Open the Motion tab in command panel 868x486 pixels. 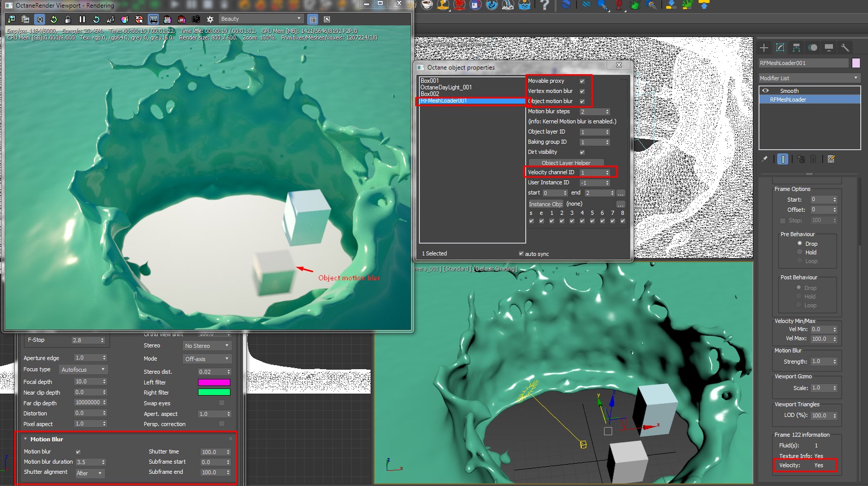[x=813, y=48]
